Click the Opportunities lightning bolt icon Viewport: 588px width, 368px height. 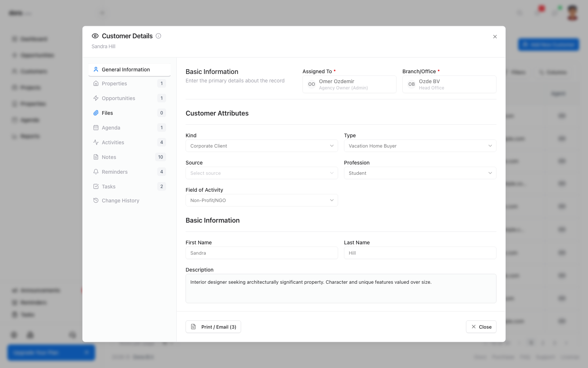[96, 98]
